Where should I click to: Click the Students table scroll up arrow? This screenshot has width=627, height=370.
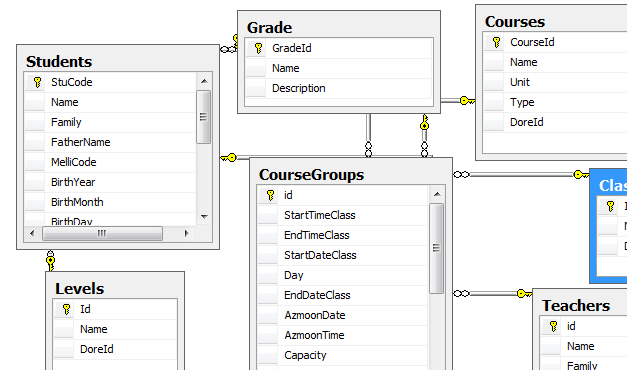pos(204,81)
